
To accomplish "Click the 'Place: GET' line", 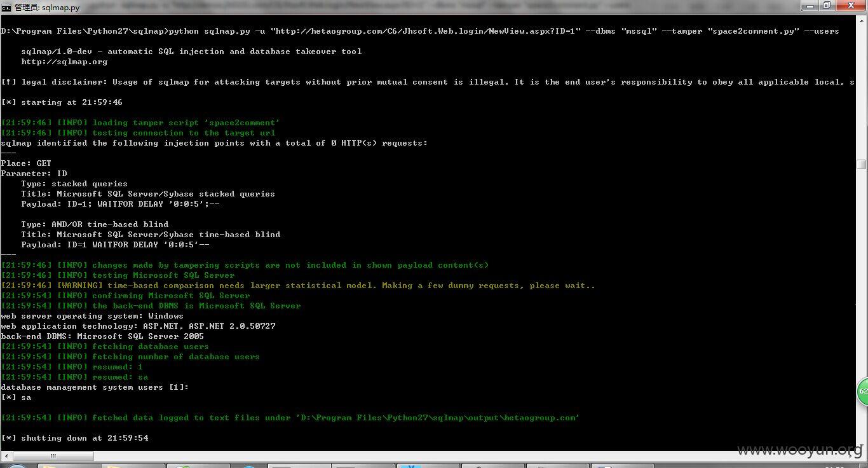I will (26, 163).
